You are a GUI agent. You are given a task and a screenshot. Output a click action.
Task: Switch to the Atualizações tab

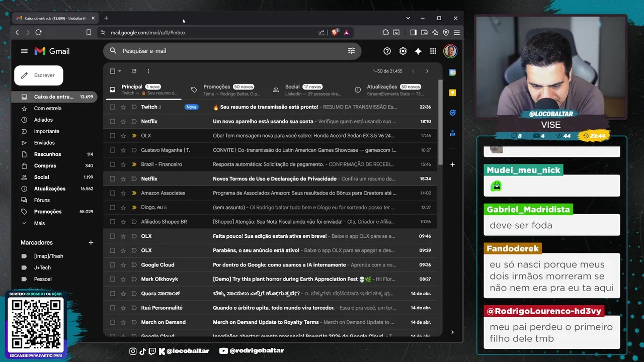click(x=388, y=89)
